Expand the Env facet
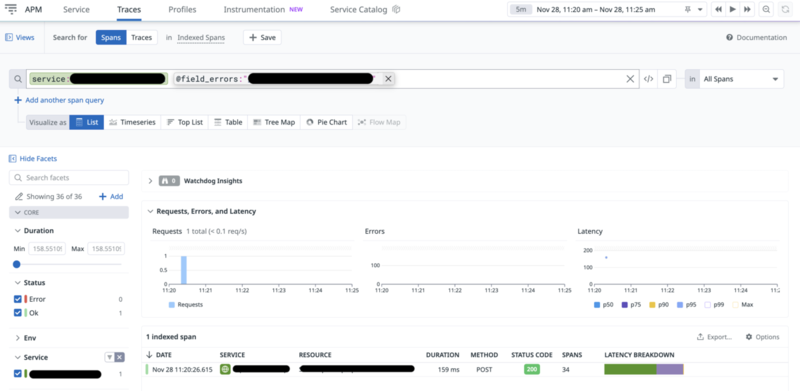 17,338
